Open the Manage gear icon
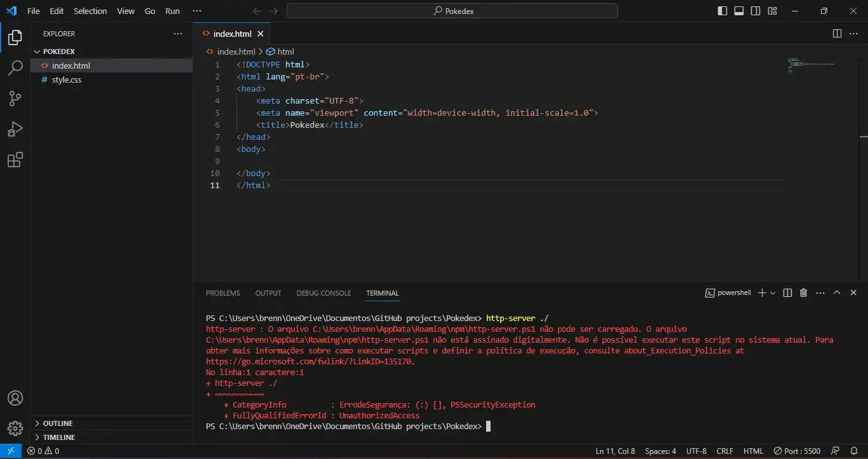The height and width of the screenshot is (459, 868). pyautogui.click(x=15, y=428)
